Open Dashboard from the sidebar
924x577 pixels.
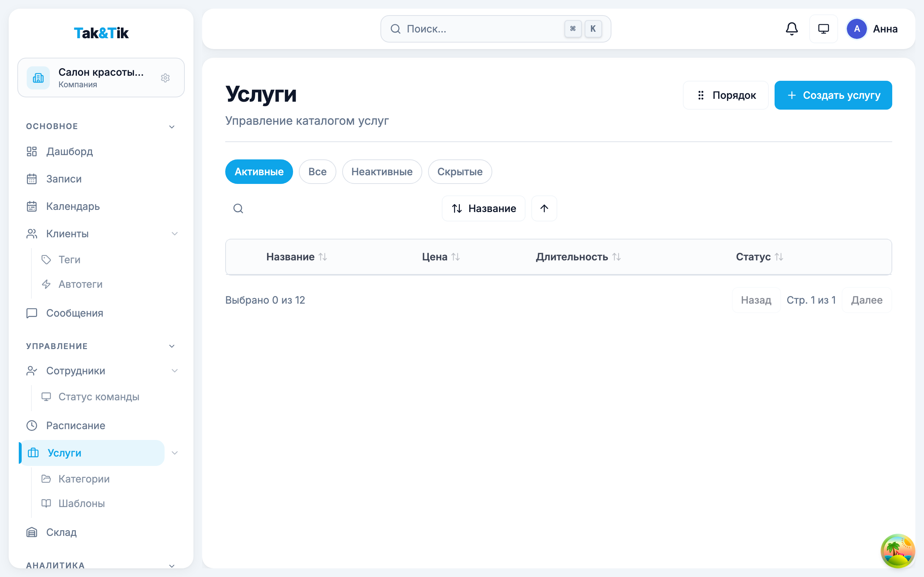69,151
